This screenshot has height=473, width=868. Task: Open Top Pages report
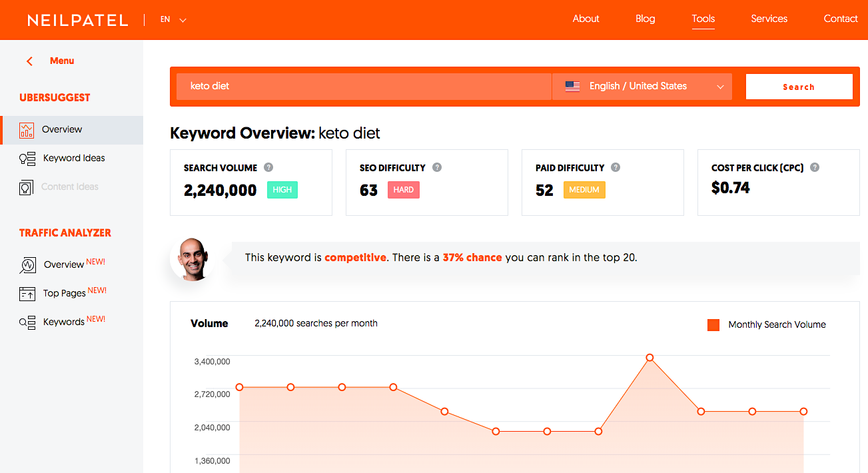click(65, 293)
